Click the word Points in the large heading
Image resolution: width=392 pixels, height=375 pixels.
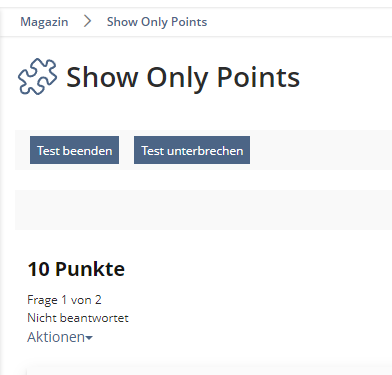pyautogui.click(x=258, y=77)
